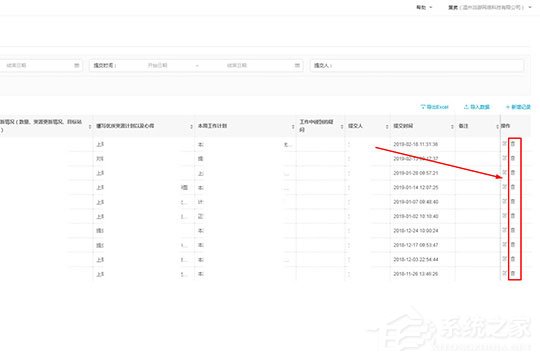Viewport: 540px width, 360px height.
Task: Open calendar icon of the leftmost date filter
Action: (x=76, y=65)
